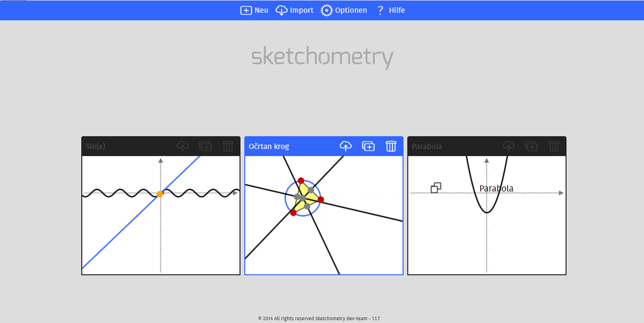
Task: Click cloud upload icon on Sin(x) card
Action: click(183, 146)
